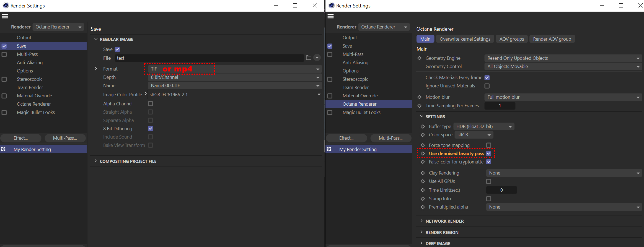Open Geometry Engine dropdown
644x247 pixels.
tap(563, 58)
